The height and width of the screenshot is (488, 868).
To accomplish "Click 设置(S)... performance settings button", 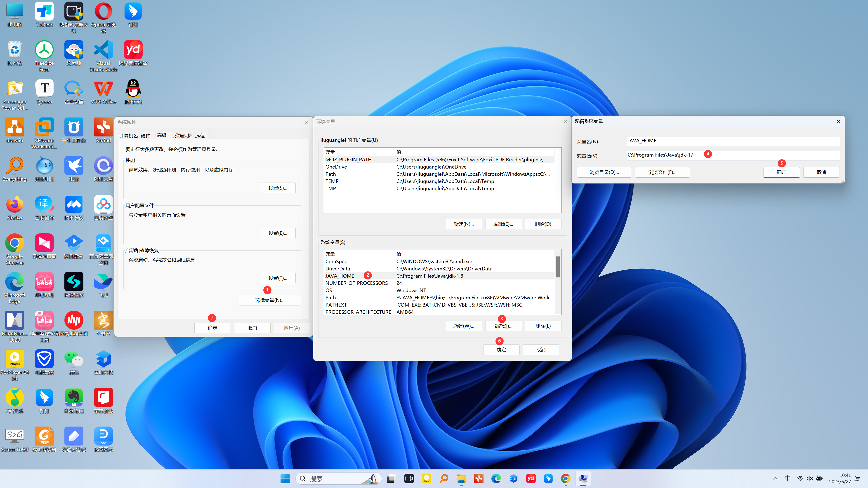I will click(x=278, y=188).
